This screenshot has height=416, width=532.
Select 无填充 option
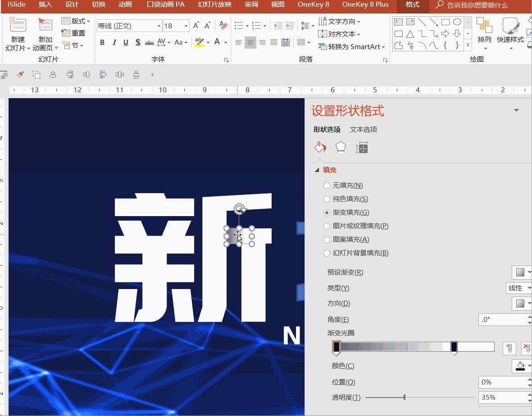(327, 185)
